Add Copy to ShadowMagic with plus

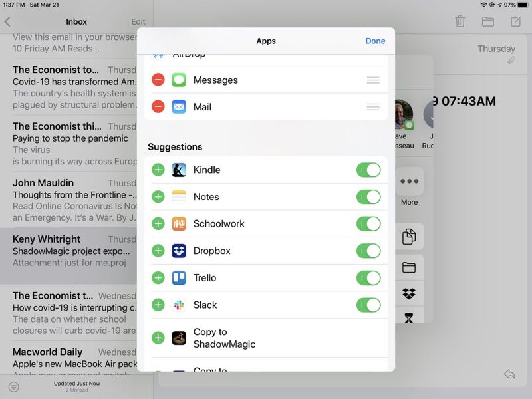pos(158,338)
